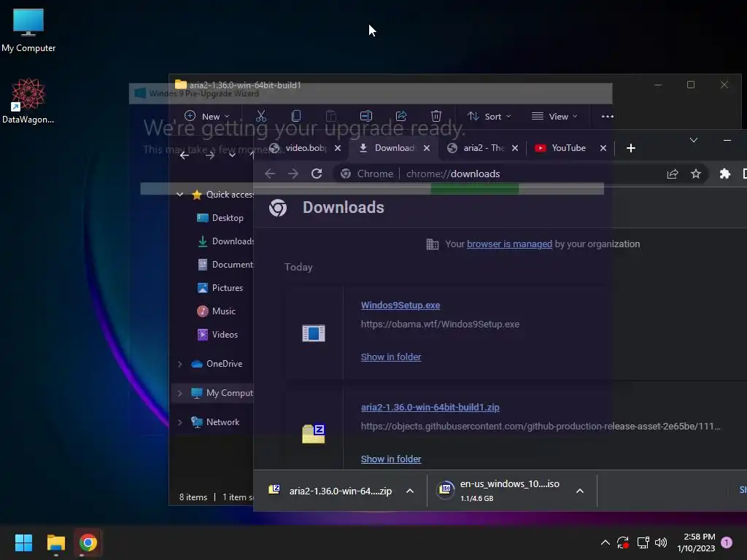
Task: Open the DataWagon desktop shortcut
Action: (x=28, y=101)
